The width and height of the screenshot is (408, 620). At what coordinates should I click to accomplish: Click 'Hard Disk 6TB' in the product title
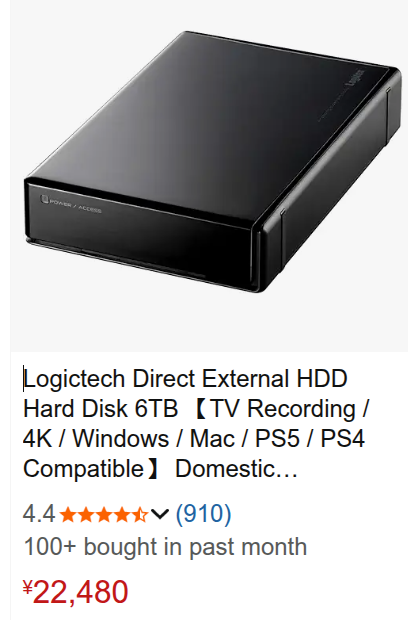coord(100,408)
